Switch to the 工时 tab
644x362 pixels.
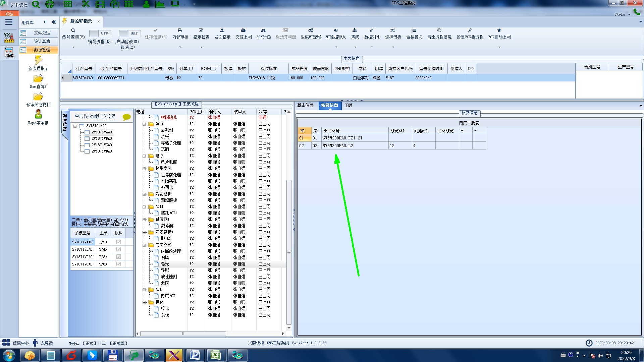tap(348, 106)
